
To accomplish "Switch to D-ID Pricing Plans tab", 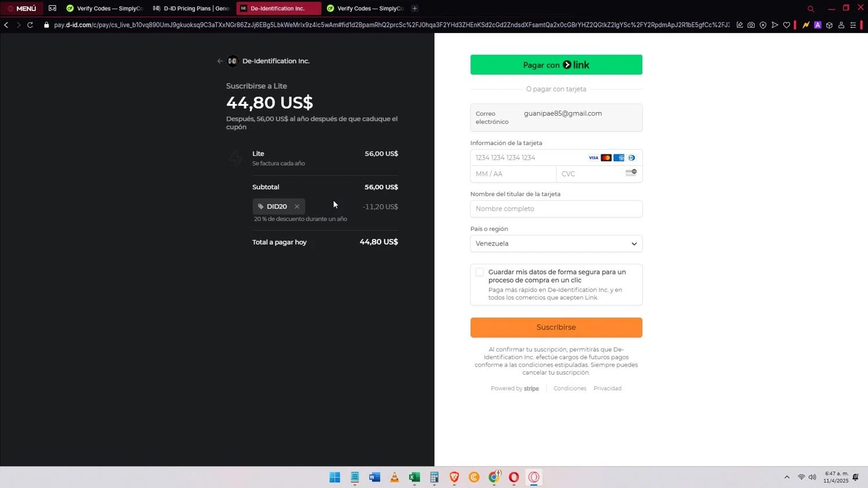I will pos(191,9).
